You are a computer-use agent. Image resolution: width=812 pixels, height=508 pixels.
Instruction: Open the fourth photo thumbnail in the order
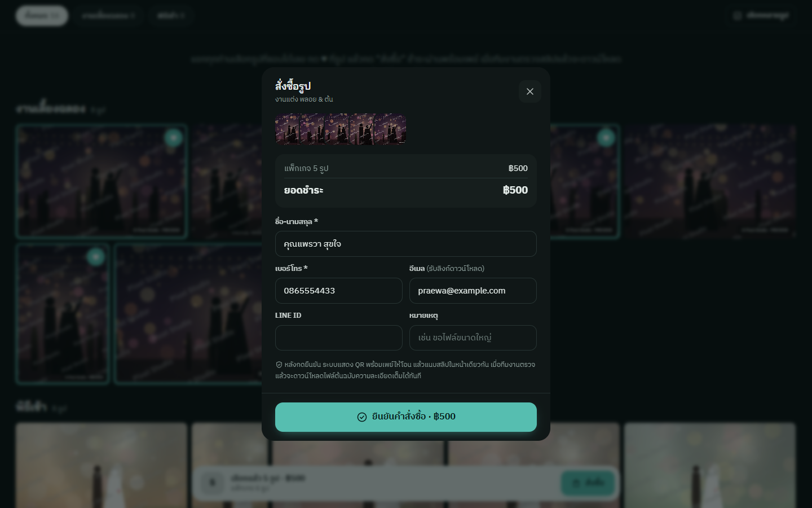pos(362,129)
